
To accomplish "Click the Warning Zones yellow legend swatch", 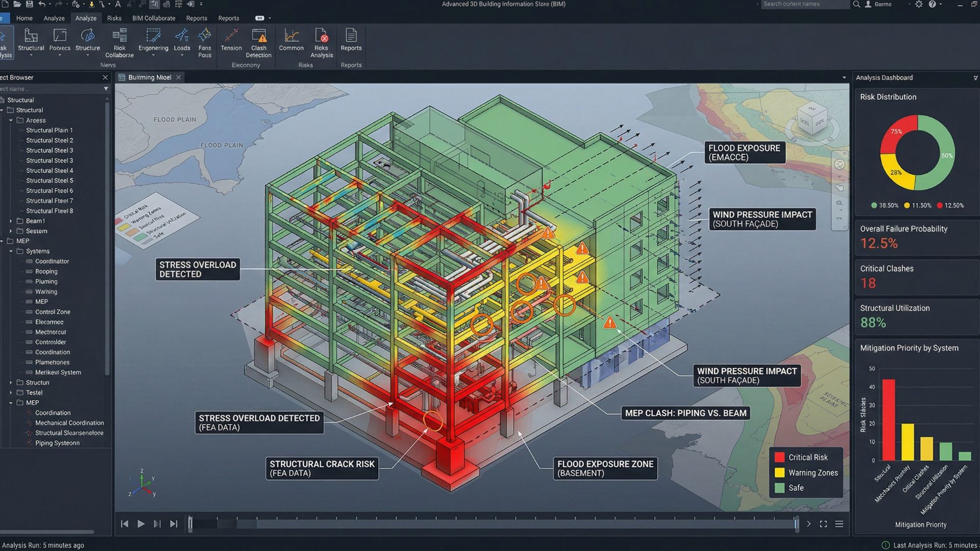I will (x=779, y=472).
